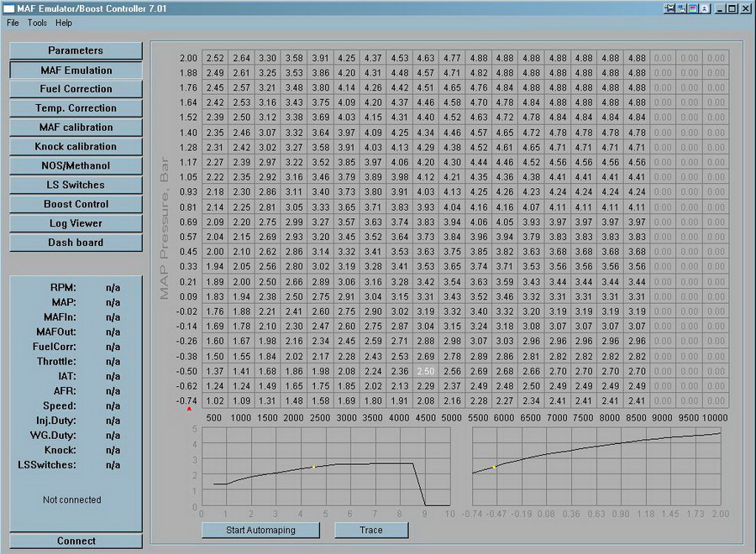Screen dimensions: 756x554
Task: Go to the Parameters page
Action: [76, 50]
